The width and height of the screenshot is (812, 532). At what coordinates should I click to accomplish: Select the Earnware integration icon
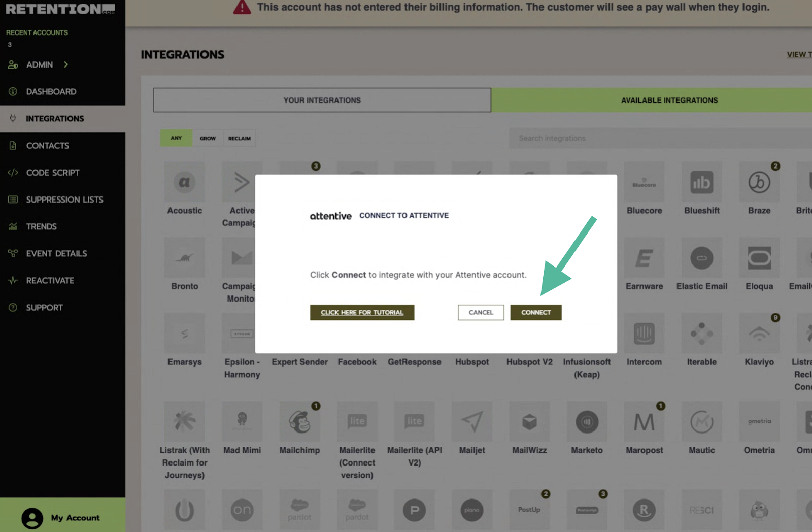pos(644,257)
